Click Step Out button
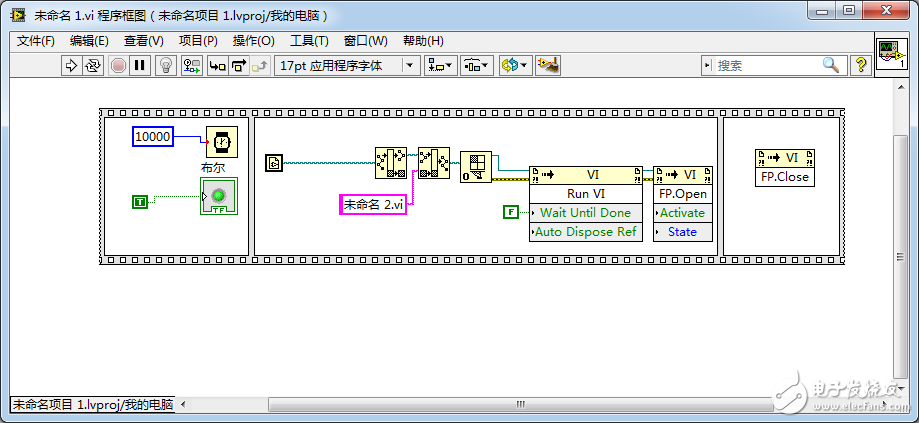This screenshot has width=919, height=423. 260,65
